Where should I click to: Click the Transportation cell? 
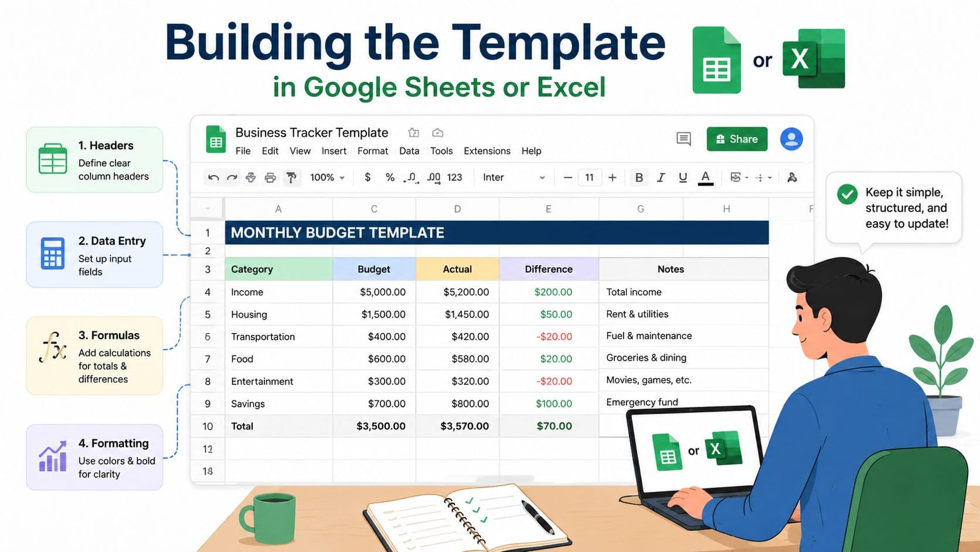(x=278, y=337)
